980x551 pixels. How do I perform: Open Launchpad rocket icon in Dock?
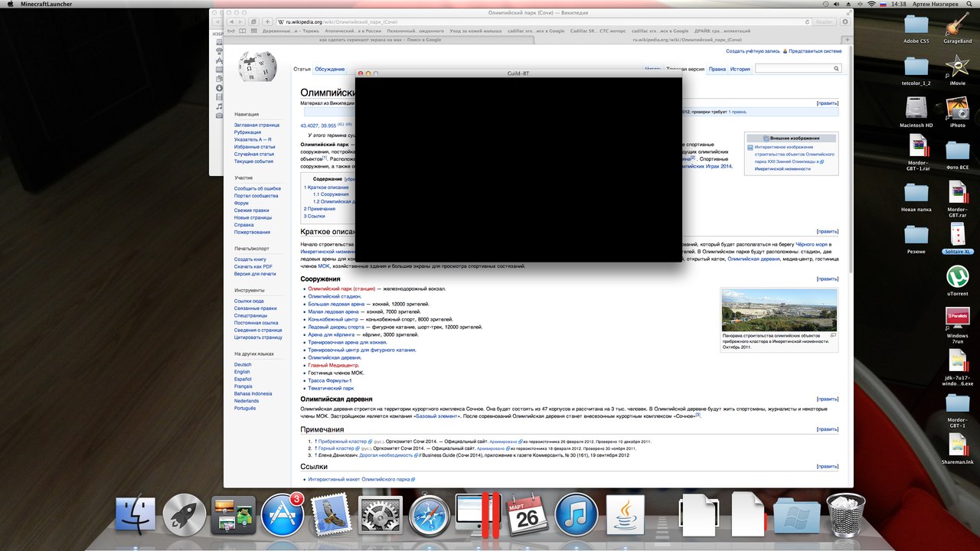185,514
